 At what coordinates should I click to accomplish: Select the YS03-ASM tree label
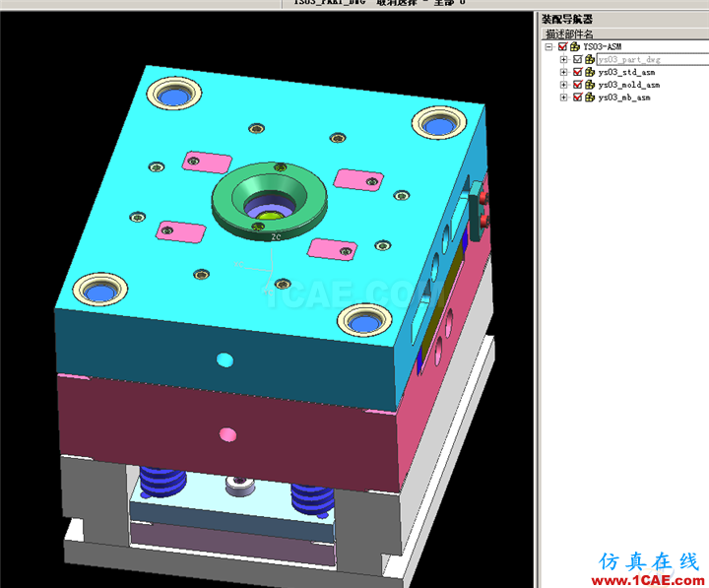point(603,46)
